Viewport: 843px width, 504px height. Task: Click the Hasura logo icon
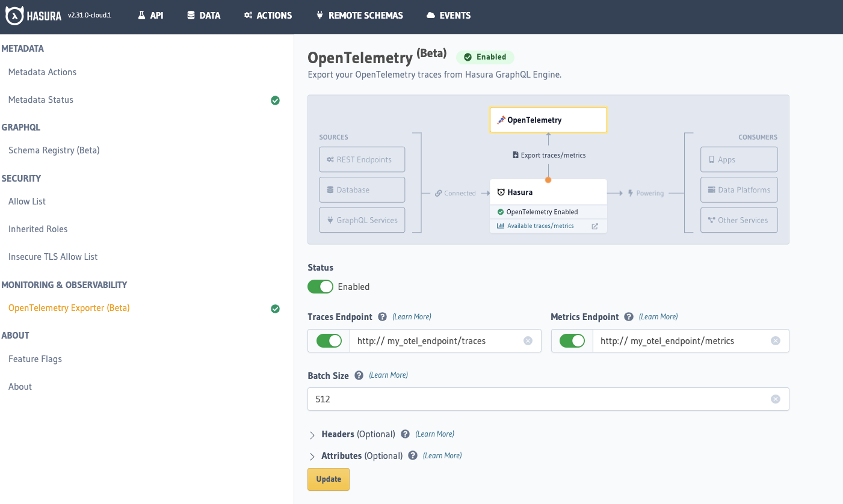click(14, 16)
